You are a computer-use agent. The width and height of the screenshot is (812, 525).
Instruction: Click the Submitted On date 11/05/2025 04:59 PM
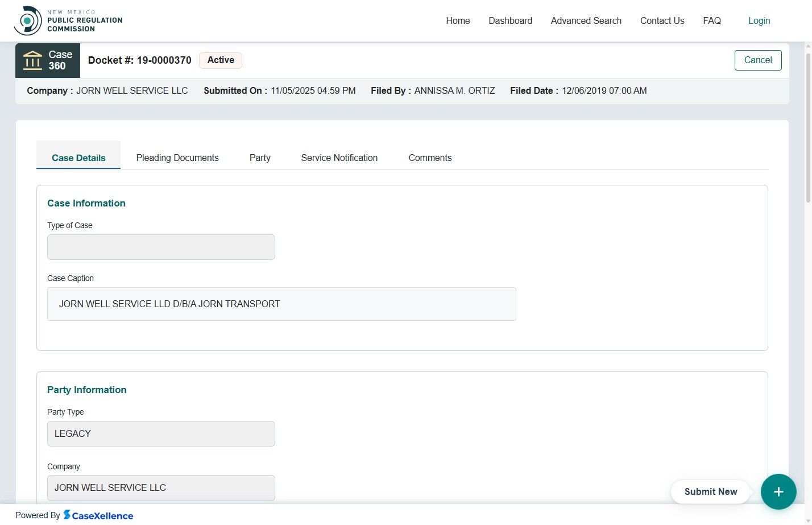point(313,91)
